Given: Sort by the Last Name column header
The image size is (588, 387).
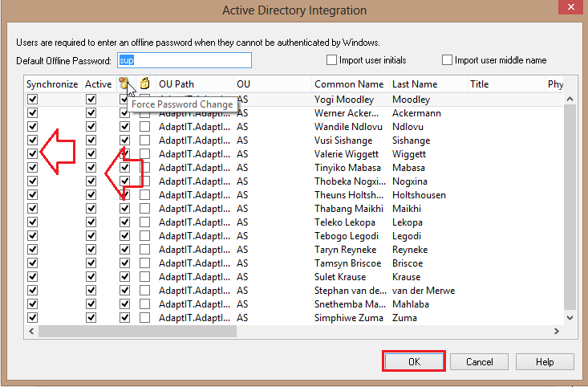Looking at the screenshot, I should click(x=415, y=84).
